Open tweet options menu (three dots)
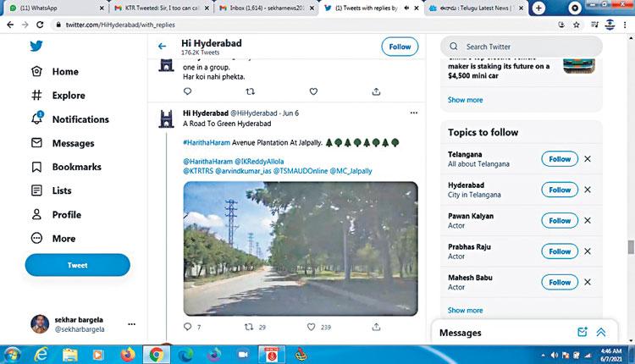635x364 pixels. pos(413,113)
